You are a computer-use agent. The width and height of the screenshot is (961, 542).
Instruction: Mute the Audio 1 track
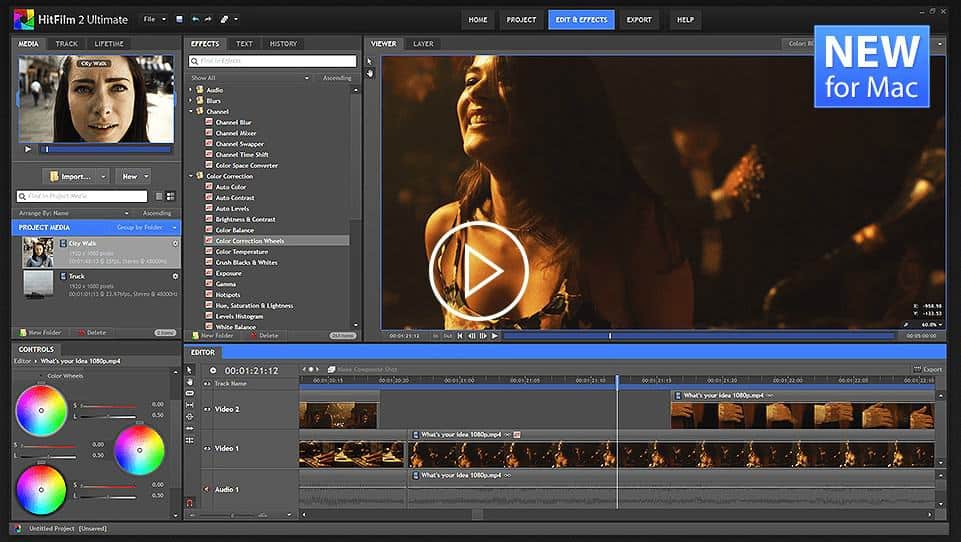(207, 489)
